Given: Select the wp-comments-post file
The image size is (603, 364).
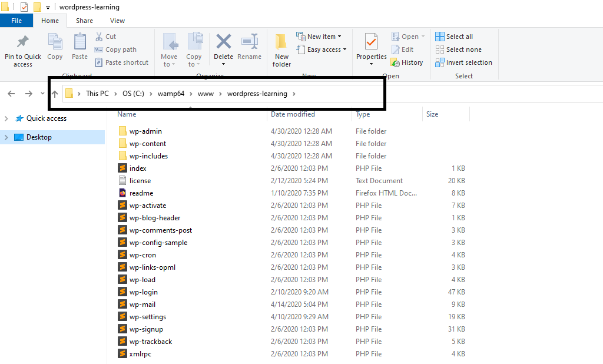Looking at the screenshot, I should point(160,230).
